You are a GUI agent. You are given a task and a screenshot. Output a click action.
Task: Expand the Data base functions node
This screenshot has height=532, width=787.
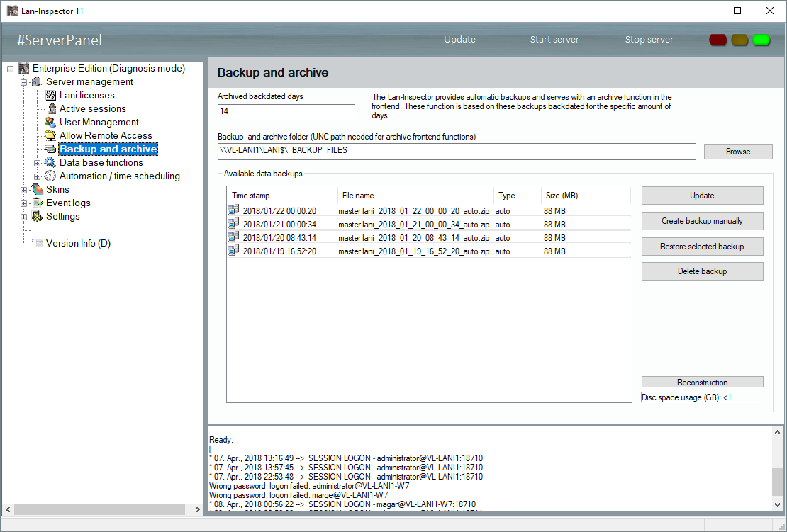pos(38,163)
